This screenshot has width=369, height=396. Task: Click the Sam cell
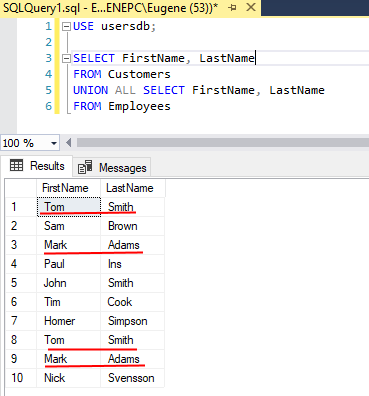coord(69,226)
